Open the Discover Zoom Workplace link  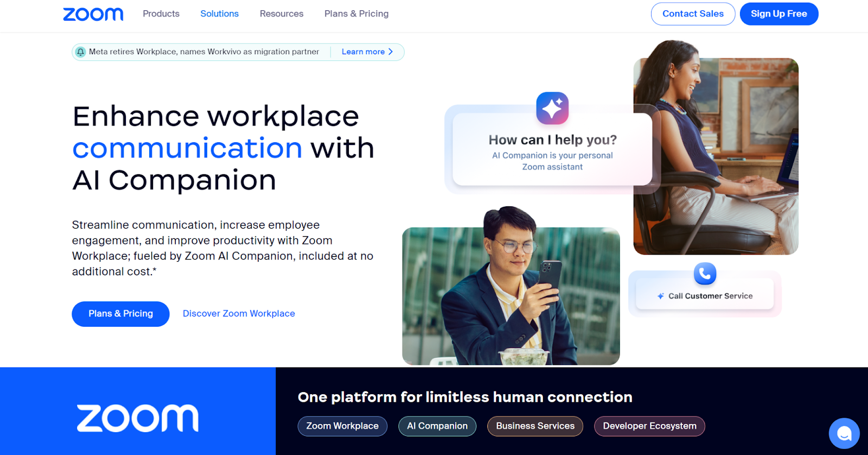[239, 314]
